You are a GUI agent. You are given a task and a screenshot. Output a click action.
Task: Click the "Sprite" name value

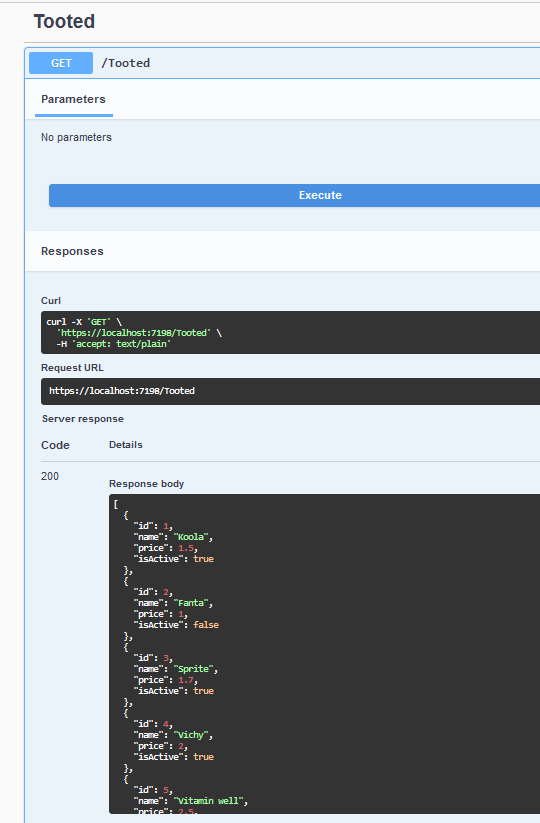point(194,669)
